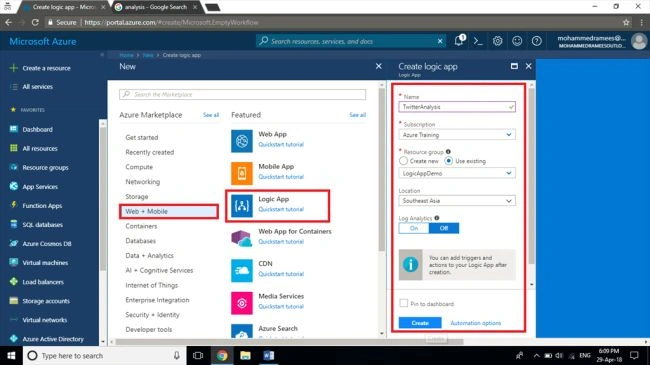Open portal settings gear
This screenshot has height=365, width=650.
[x=497, y=41]
